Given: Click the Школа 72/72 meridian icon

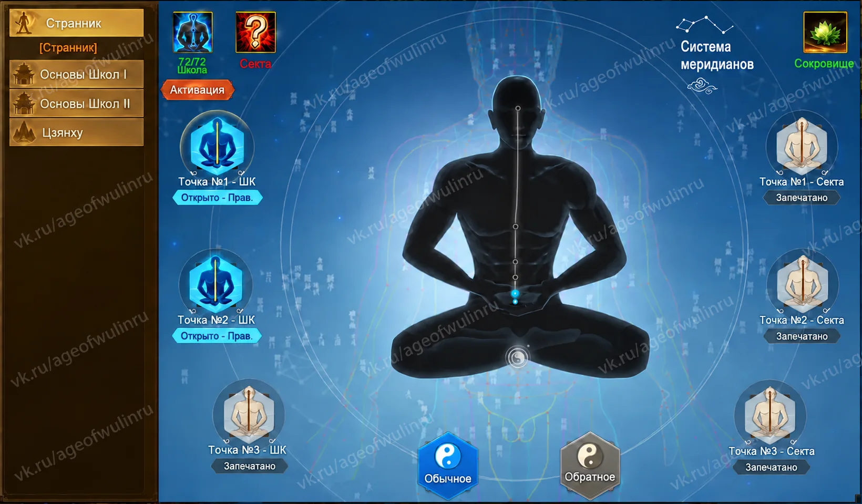Looking at the screenshot, I should [x=193, y=33].
